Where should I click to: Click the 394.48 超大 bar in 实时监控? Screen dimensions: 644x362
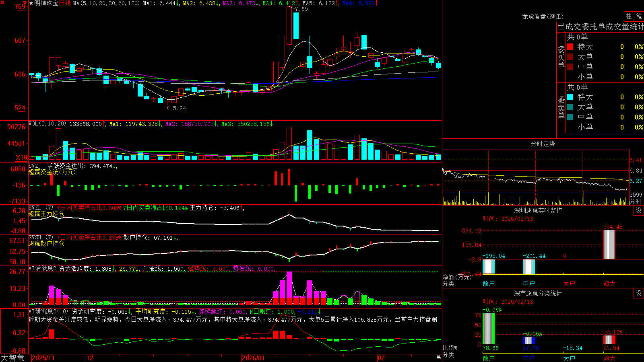point(609,245)
